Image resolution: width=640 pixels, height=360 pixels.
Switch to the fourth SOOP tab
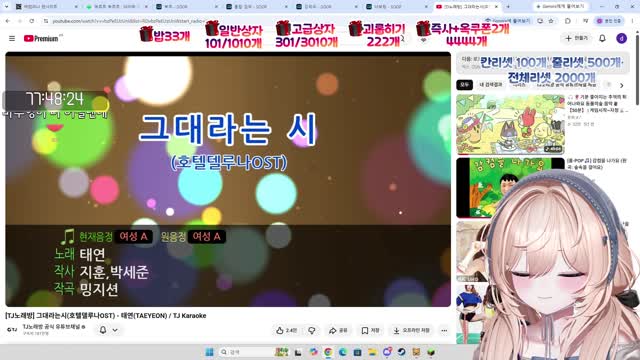click(x=257, y=7)
